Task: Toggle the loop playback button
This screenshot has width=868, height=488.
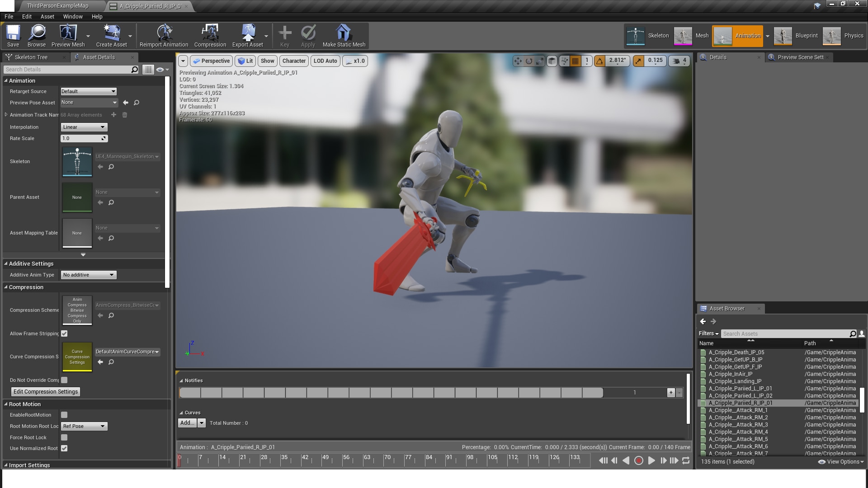Action: [x=686, y=460]
